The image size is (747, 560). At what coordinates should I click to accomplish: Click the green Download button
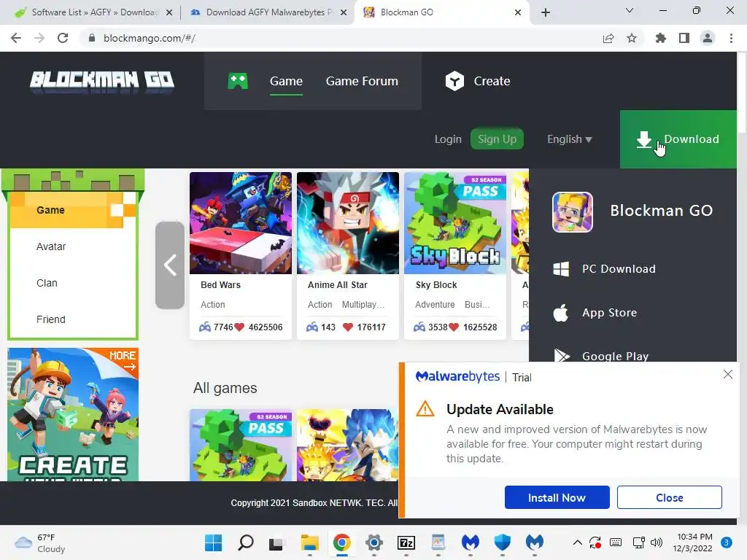678,139
